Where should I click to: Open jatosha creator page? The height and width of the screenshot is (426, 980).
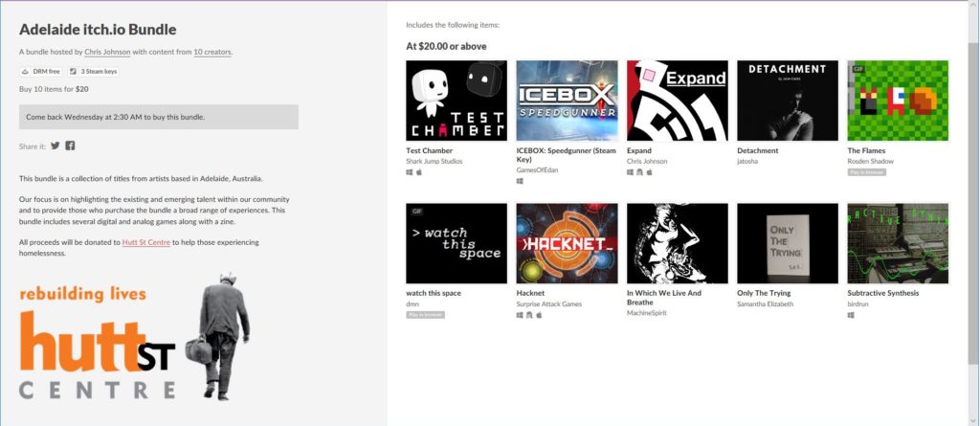pyautogui.click(x=748, y=162)
